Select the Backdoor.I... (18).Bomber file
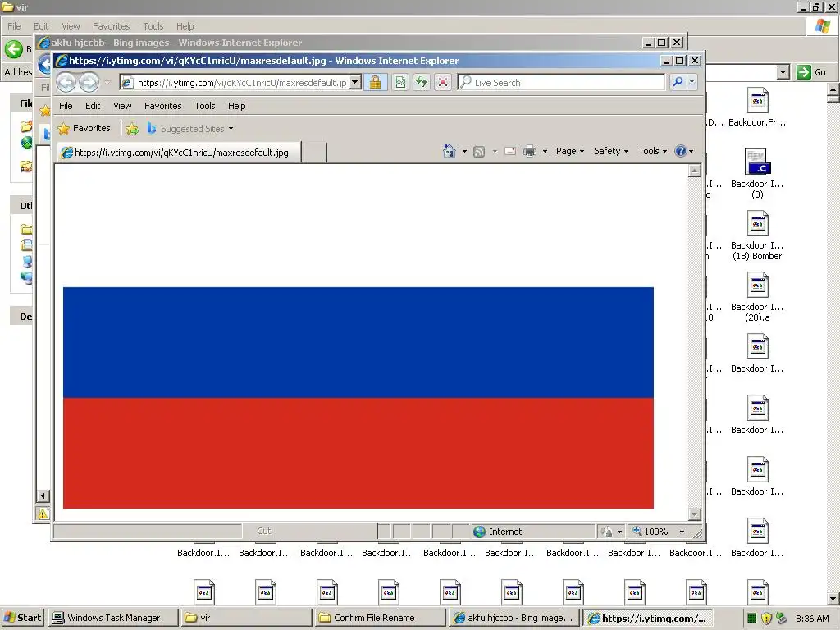Screen dimensions: 840x630 coord(757,235)
